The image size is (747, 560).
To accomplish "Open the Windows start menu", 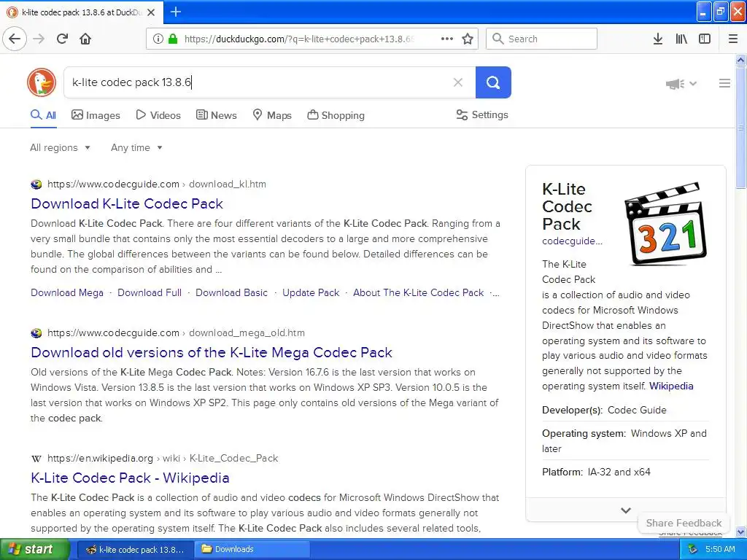I will click(x=34, y=549).
